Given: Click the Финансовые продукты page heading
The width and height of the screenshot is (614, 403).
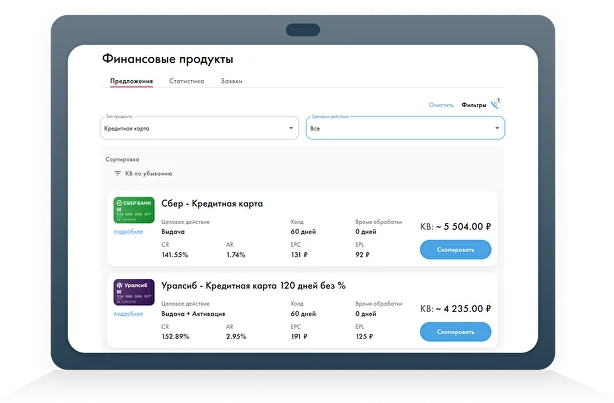Looking at the screenshot, I should [x=168, y=59].
